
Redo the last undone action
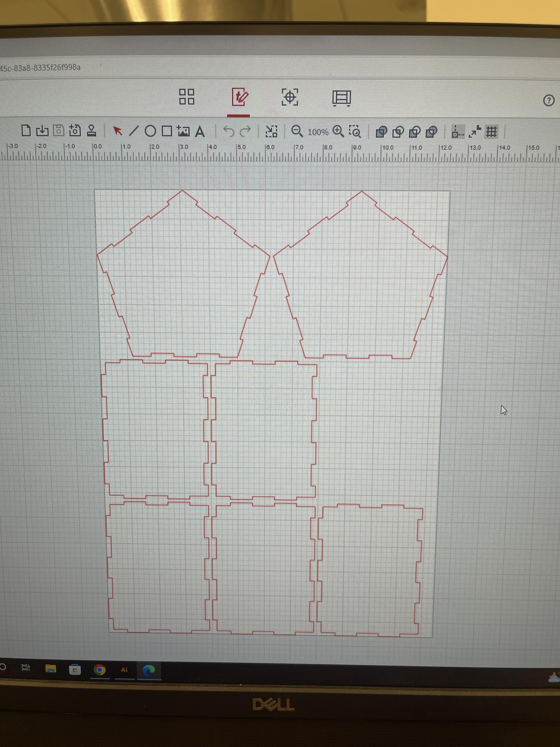click(x=245, y=131)
